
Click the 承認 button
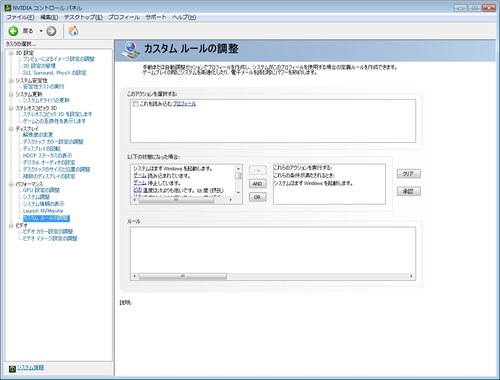[x=408, y=191]
